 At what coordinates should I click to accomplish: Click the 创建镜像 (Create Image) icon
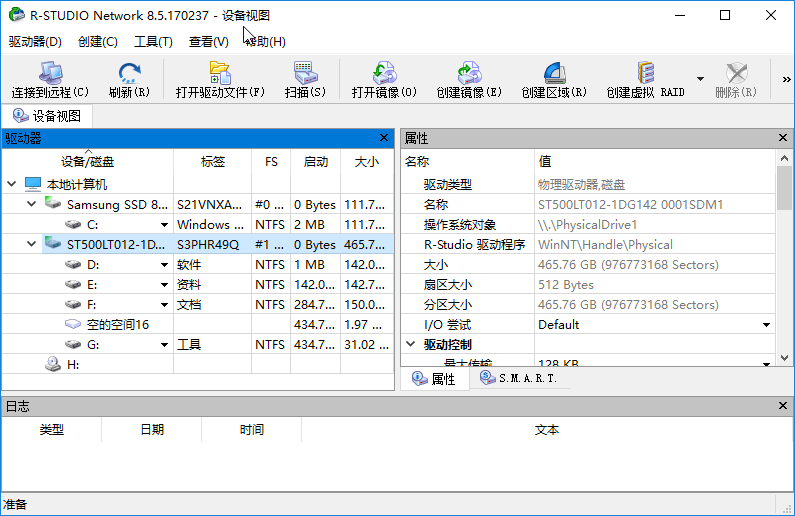(x=468, y=74)
